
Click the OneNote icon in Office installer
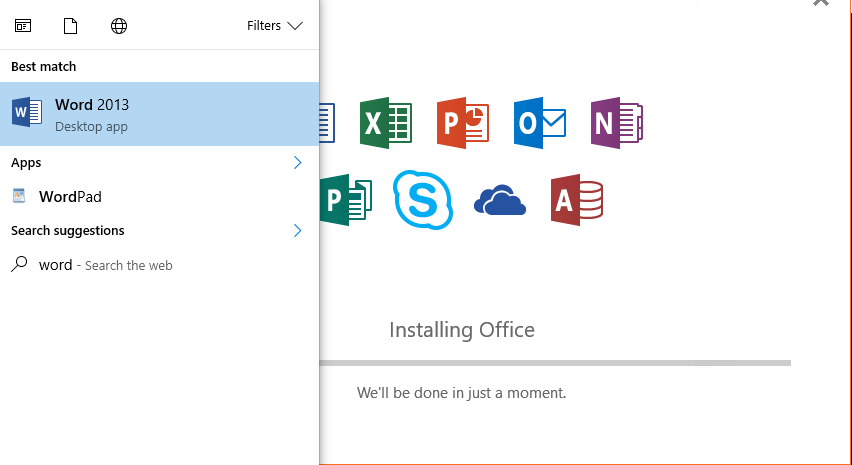pos(617,123)
